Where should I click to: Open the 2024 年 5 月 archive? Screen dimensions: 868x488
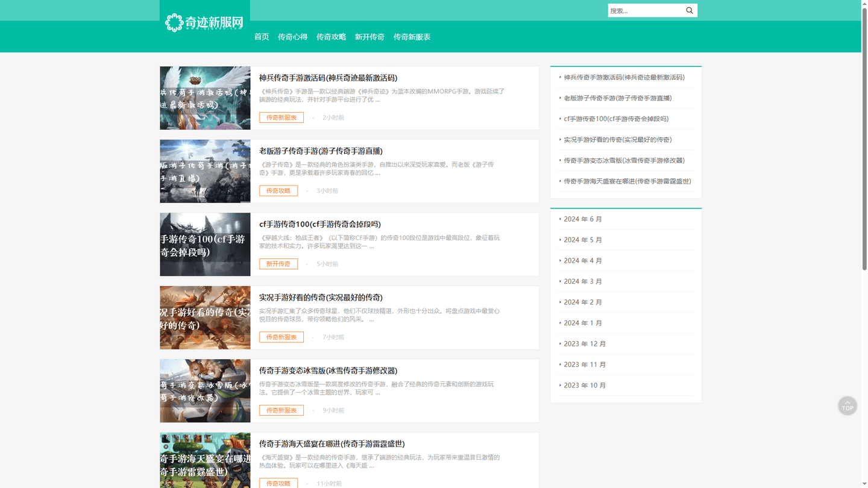[x=583, y=240]
